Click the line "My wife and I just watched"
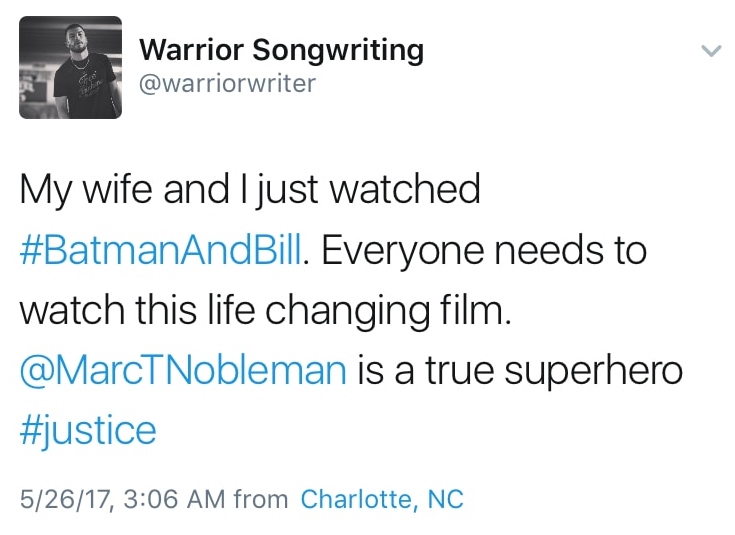This screenshot has width=735, height=535. 250,190
